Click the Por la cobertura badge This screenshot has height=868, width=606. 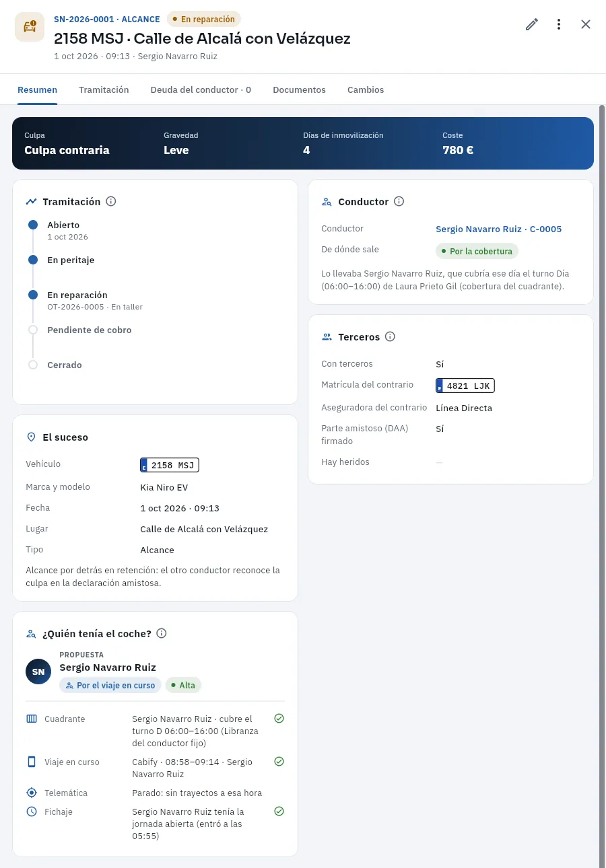pos(477,251)
